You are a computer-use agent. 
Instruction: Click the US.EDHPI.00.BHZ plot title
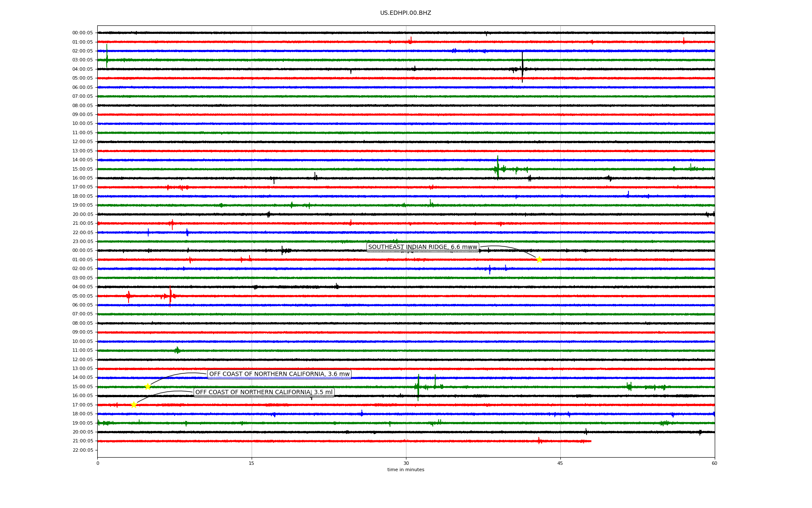406,13
